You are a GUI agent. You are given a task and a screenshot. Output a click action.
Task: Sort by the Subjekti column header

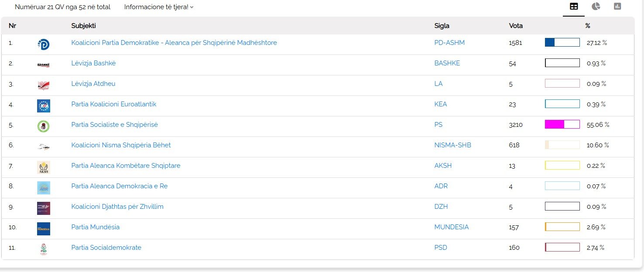pyautogui.click(x=83, y=26)
